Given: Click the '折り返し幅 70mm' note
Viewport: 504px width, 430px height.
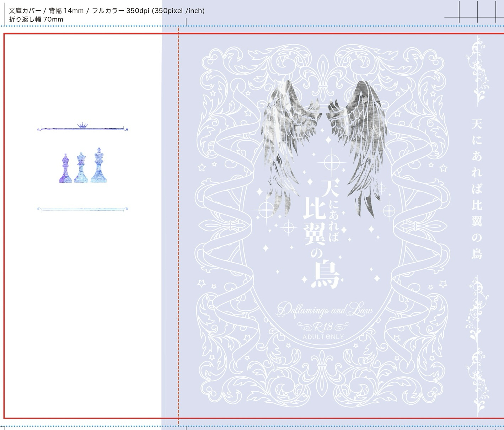Looking at the screenshot, I should pos(36,20).
